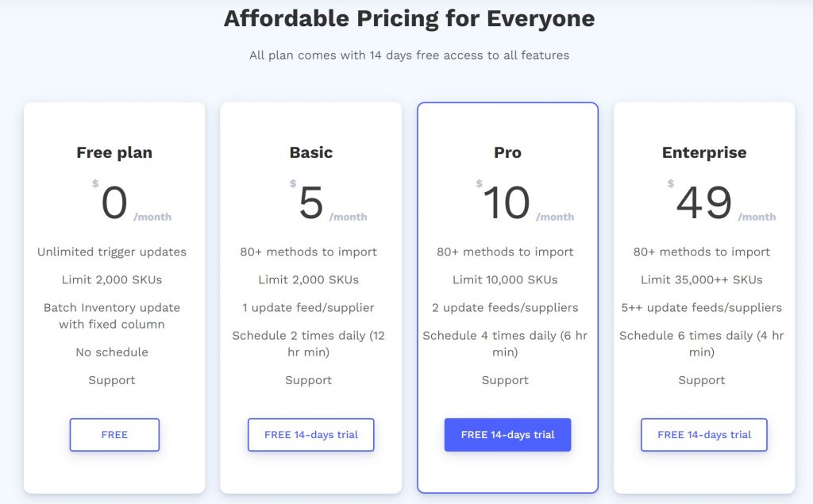Click the "Free plan" card title
The height and width of the screenshot is (504, 813).
pos(114,152)
